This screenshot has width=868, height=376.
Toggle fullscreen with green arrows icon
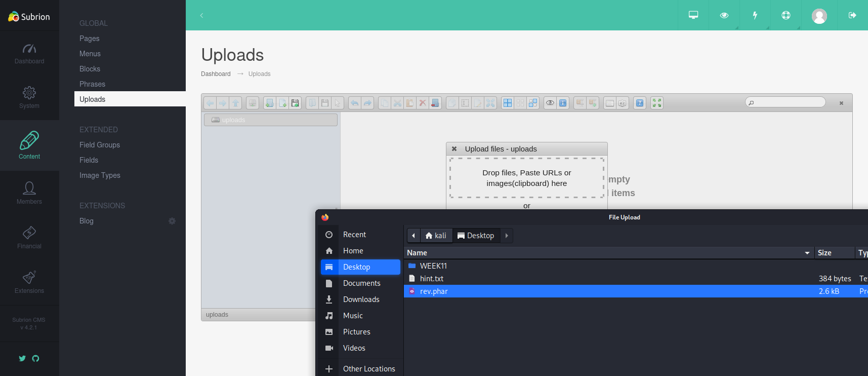point(656,103)
